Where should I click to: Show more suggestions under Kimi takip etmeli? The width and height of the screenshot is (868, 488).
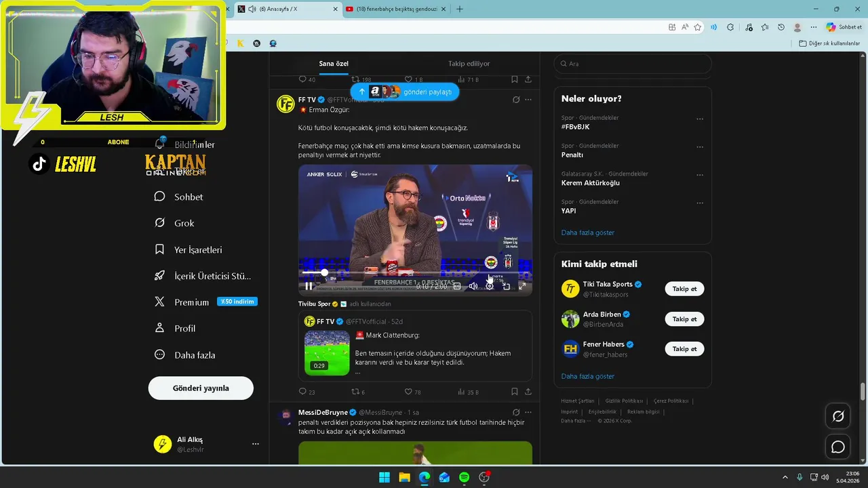coord(588,376)
